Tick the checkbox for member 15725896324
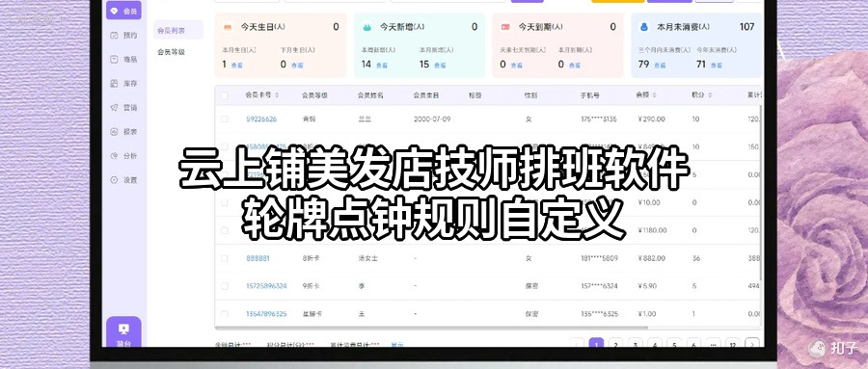868x369 pixels. (224, 286)
